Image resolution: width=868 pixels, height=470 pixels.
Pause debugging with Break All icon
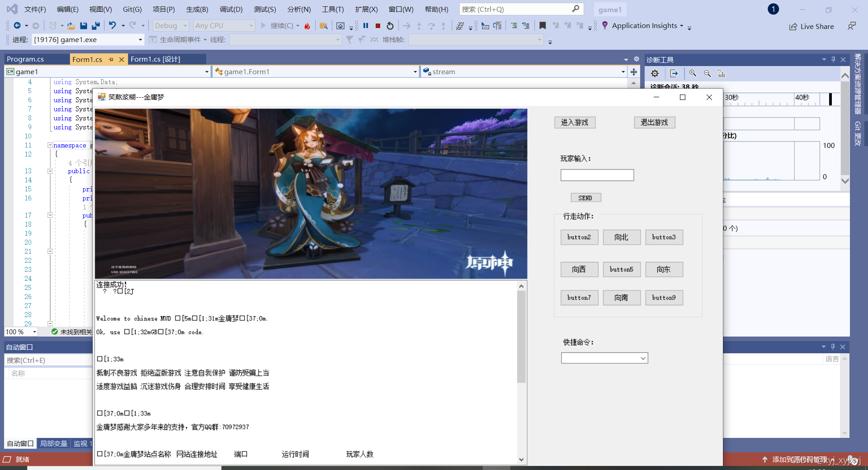366,26
